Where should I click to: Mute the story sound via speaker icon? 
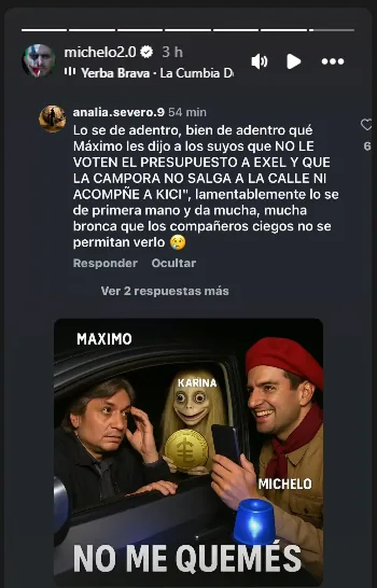click(x=259, y=62)
